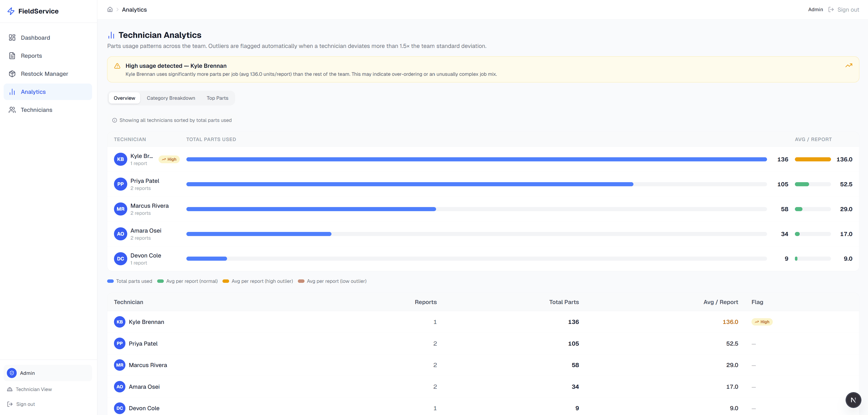Switch to the Top Parts tab

point(217,98)
